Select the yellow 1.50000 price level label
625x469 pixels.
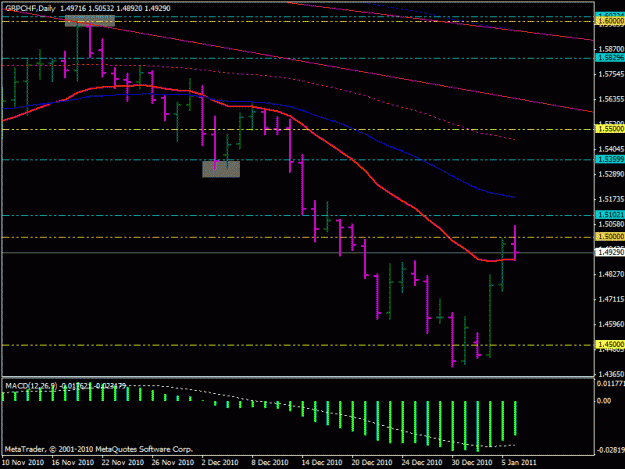click(610, 237)
